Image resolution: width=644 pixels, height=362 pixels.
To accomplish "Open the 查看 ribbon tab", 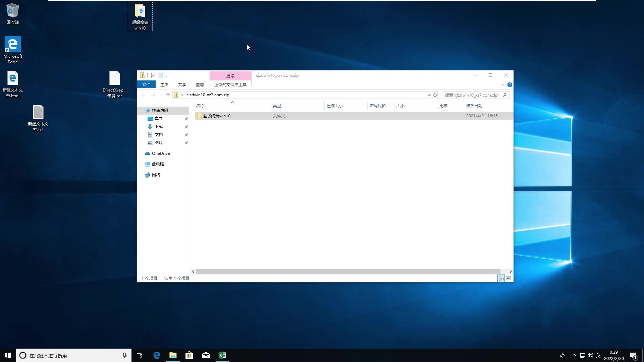I will (x=200, y=85).
